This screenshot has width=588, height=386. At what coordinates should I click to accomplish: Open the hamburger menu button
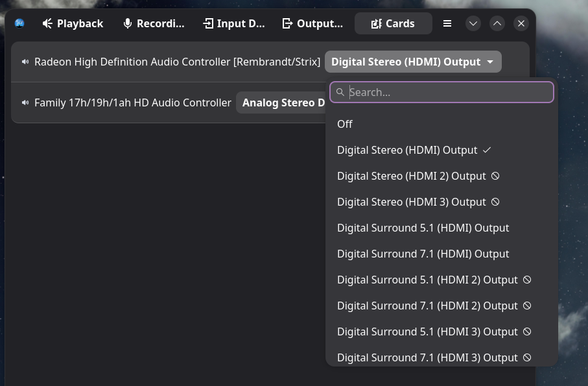point(447,23)
